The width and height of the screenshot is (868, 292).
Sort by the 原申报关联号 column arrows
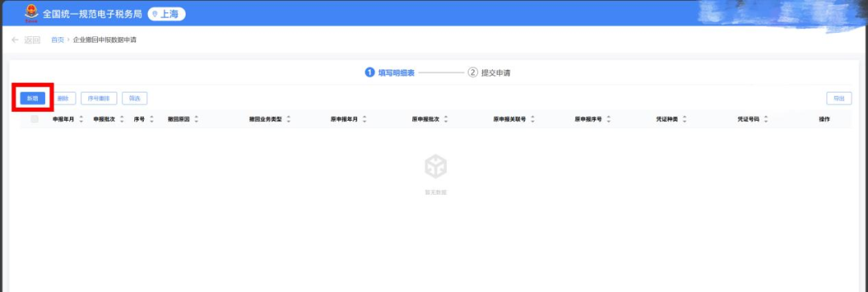click(x=533, y=119)
